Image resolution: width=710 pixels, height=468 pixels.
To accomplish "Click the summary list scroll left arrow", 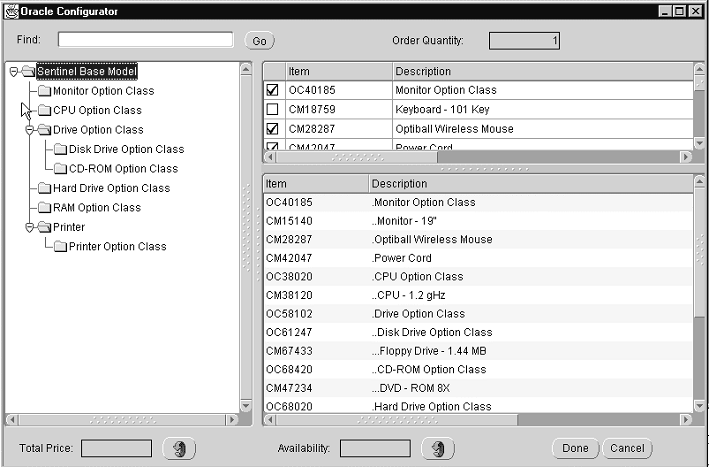I will click(270, 420).
